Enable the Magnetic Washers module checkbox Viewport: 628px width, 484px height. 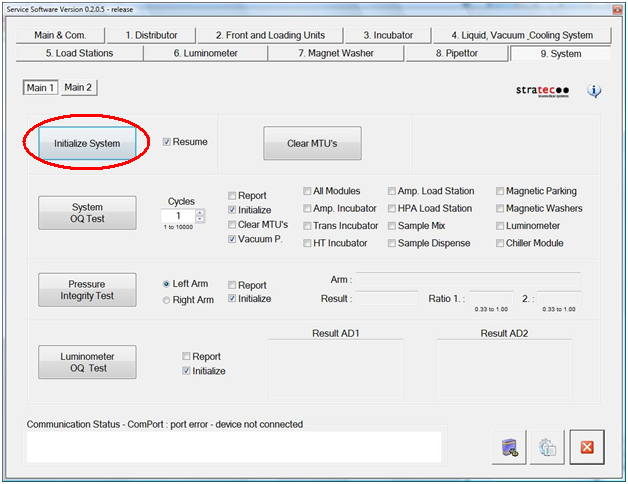click(498, 209)
